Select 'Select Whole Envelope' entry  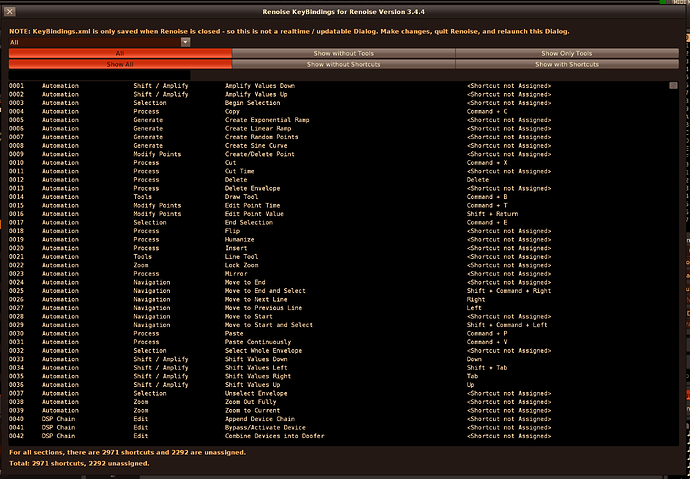(263, 351)
